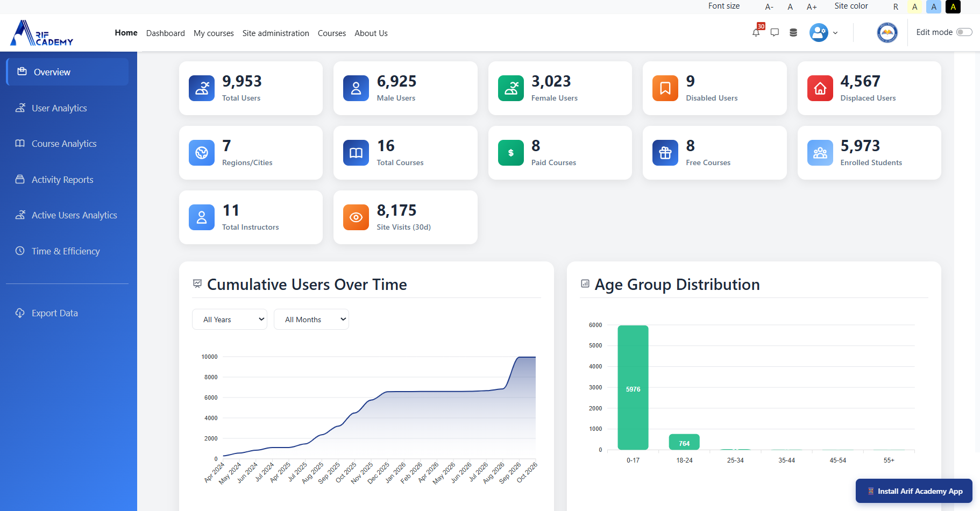Click the Arif Academy logo
Screen dimensions: 980x511
pyautogui.click(x=42, y=33)
